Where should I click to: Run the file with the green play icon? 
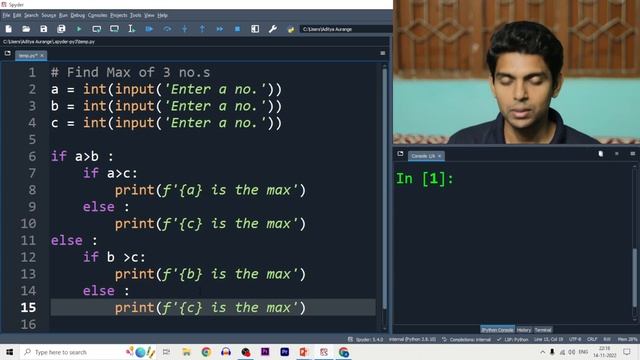pyautogui.click(x=79, y=29)
